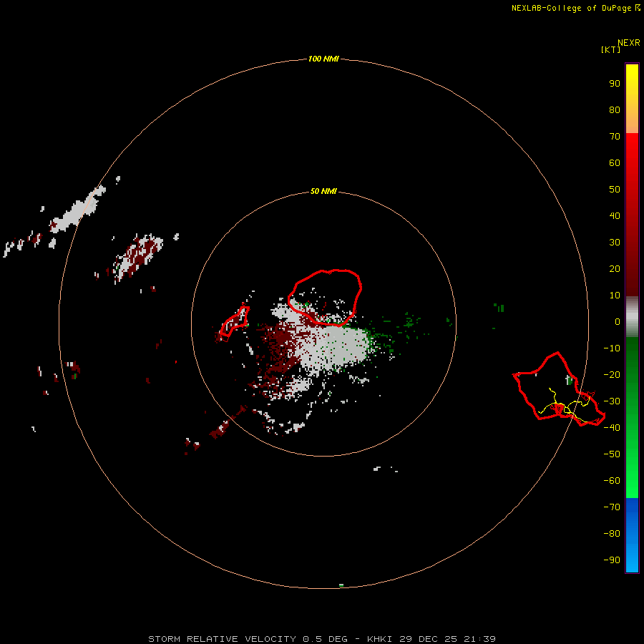Click the 10 value on the velocity scale

click(615, 296)
